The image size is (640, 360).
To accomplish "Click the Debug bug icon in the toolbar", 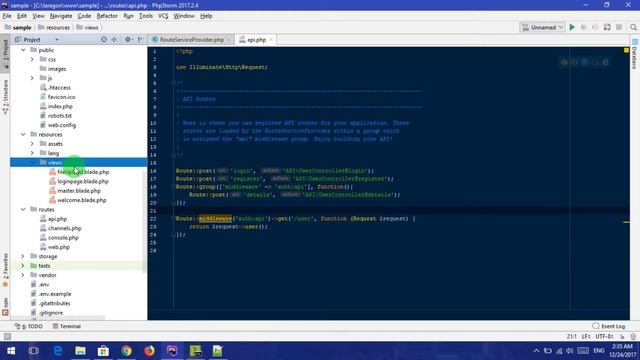I will (583, 27).
